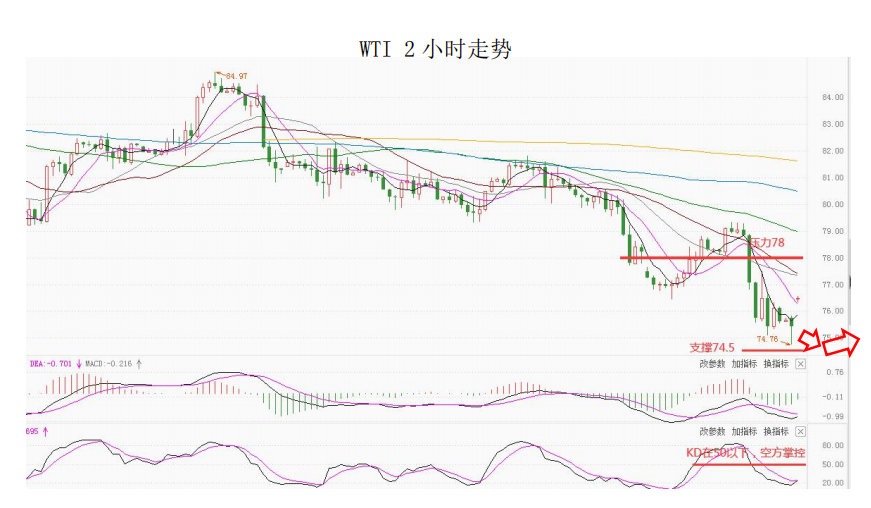Click the large red outlined arrow at right
The height and width of the screenshot is (508, 871).
[840, 344]
